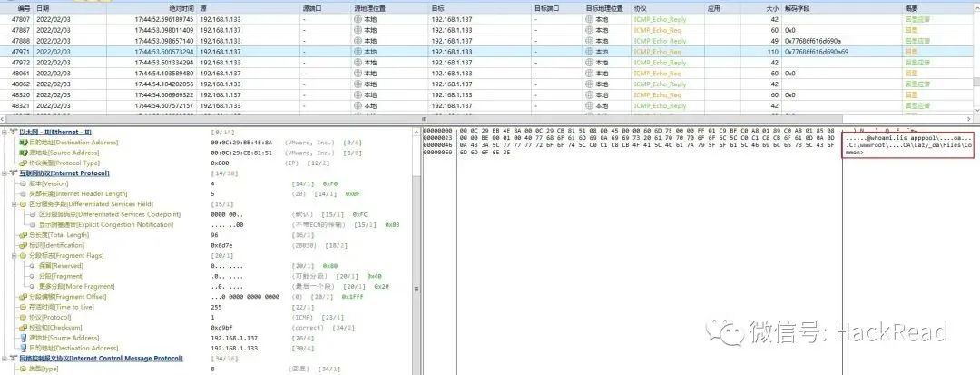
Task: Collapse the Internet Control Message Protocol node
Action: (5, 359)
